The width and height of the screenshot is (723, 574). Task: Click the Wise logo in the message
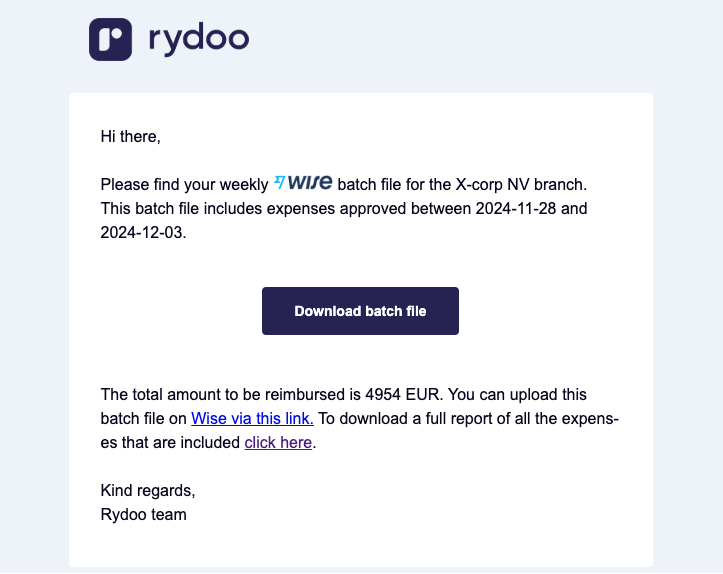pyautogui.click(x=303, y=183)
